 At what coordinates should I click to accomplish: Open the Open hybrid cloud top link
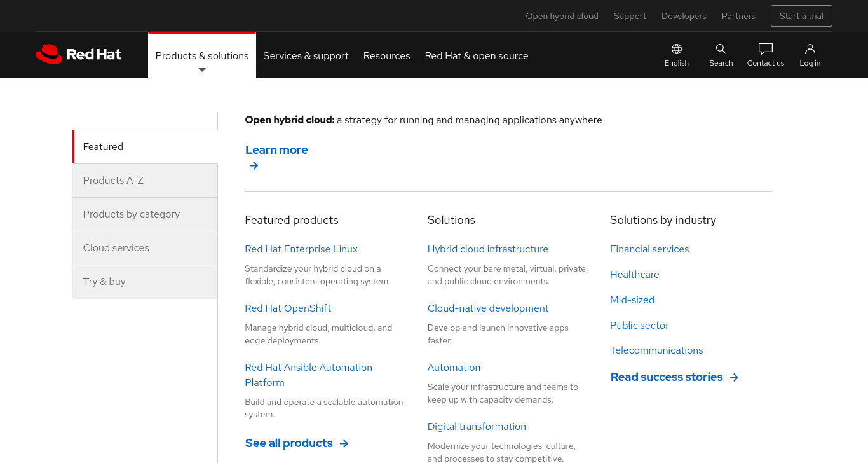point(562,16)
